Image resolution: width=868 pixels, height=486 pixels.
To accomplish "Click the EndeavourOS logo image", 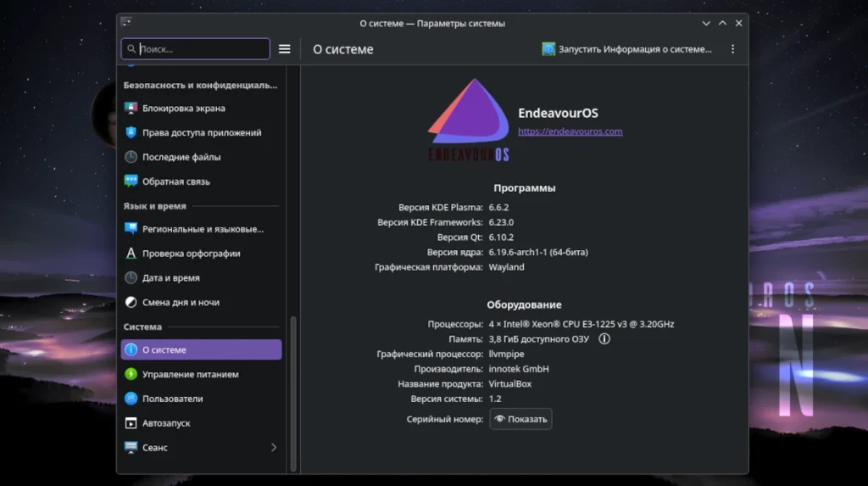I will click(468, 120).
